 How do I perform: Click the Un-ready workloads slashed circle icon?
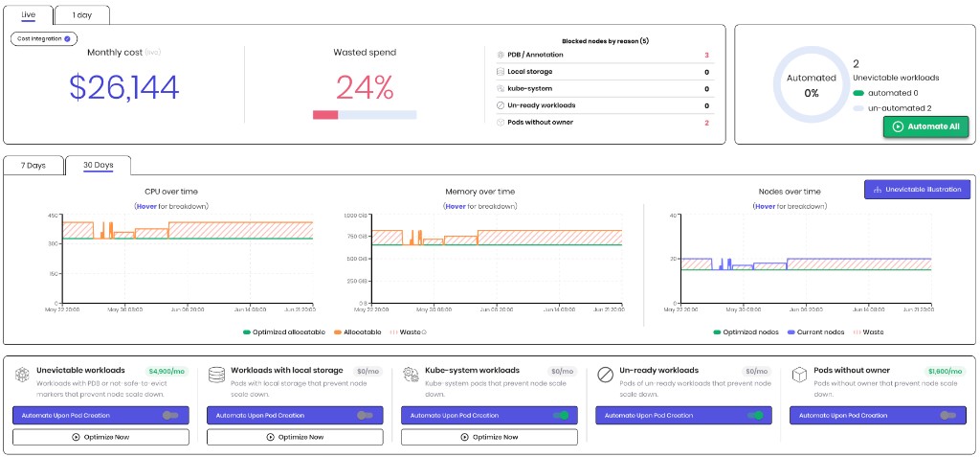606,375
